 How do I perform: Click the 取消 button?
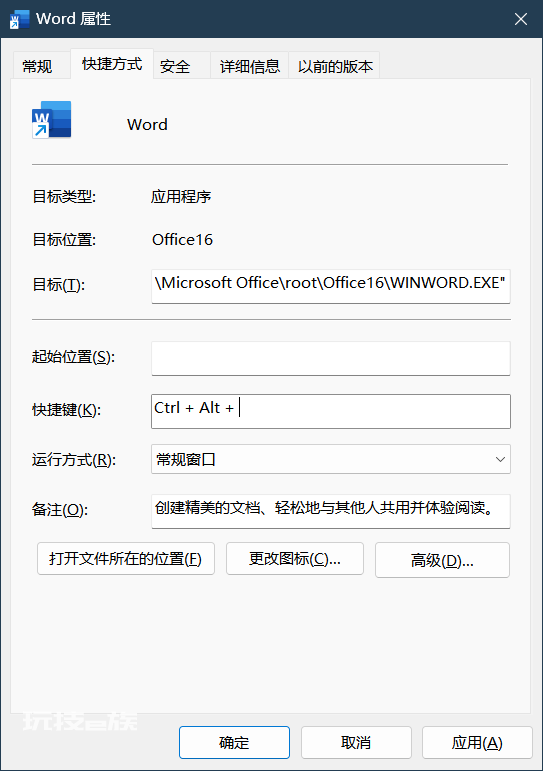[356, 742]
